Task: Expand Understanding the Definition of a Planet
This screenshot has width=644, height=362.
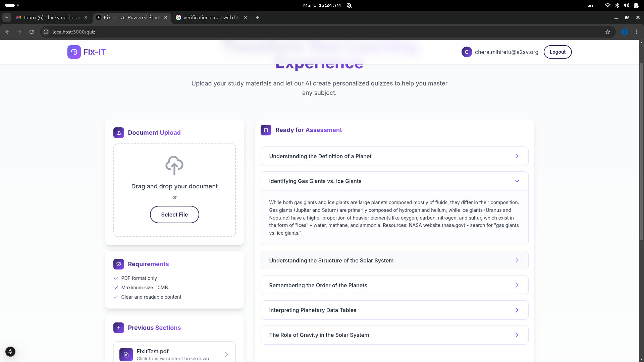Action: coord(517,156)
